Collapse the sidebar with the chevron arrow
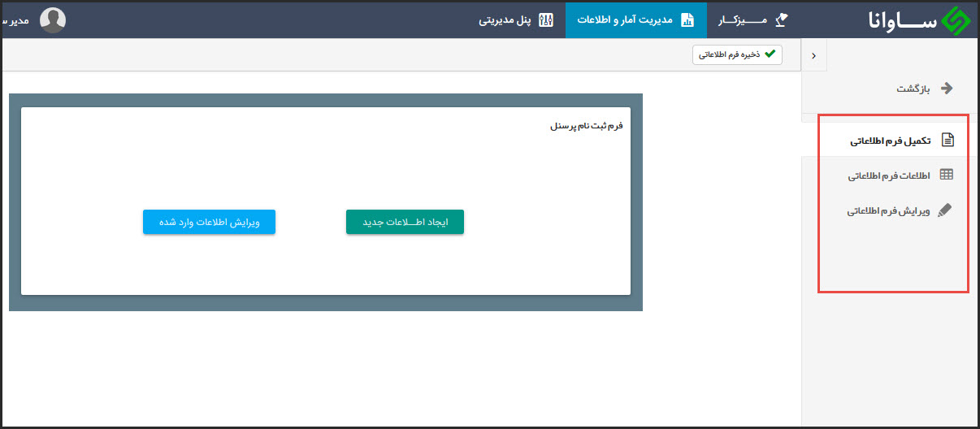 click(813, 55)
